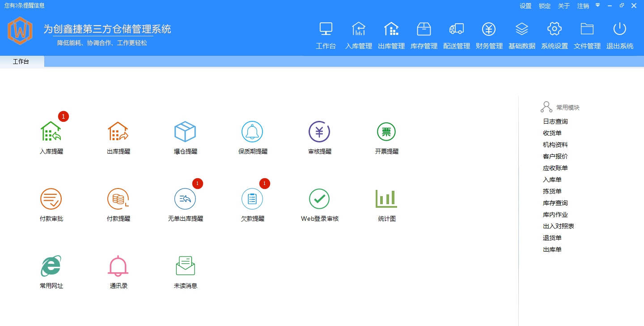Open 库存管理 in the top toolbar

click(x=424, y=35)
